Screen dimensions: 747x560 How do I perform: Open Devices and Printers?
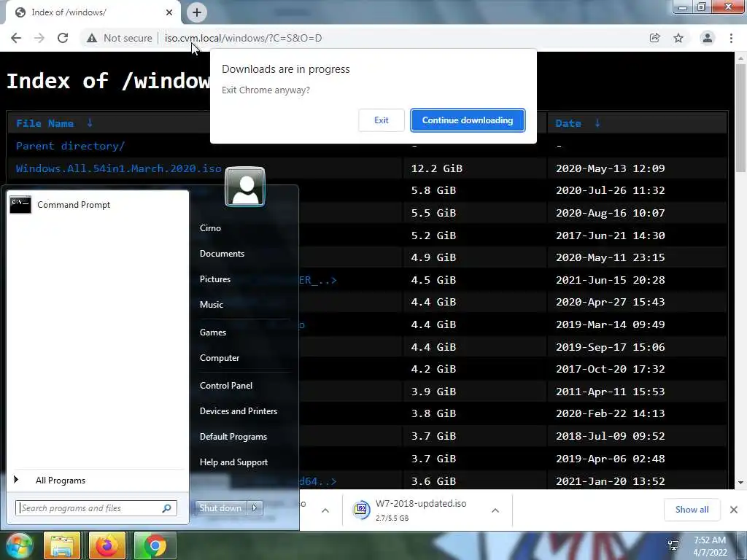pyautogui.click(x=239, y=411)
